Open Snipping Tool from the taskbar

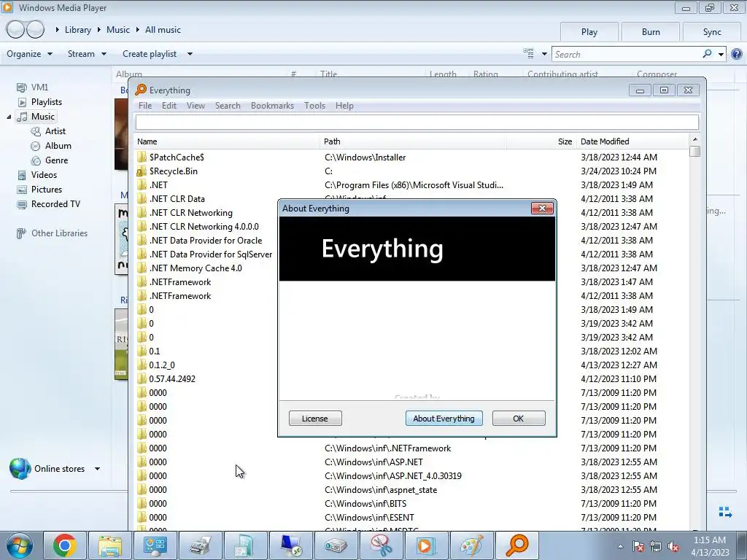tap(381, 545)
